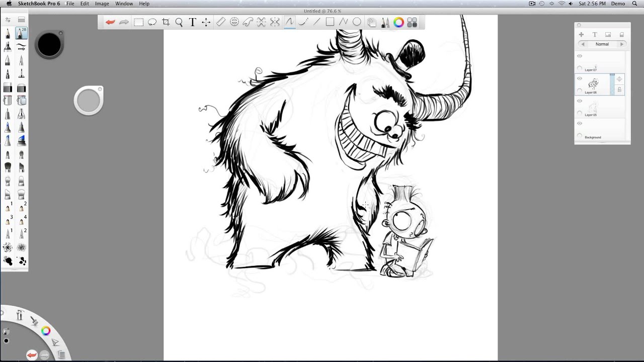Select the Line drawing tool
The width and height of the screenshot is (644, 362).
[316, 22]
